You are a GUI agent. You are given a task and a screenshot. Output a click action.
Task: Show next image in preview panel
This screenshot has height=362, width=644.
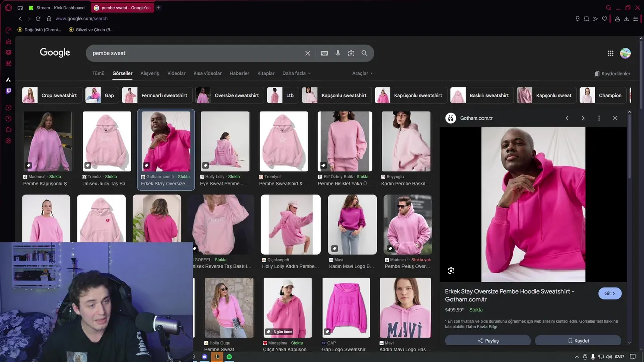(x=583, y=118)
